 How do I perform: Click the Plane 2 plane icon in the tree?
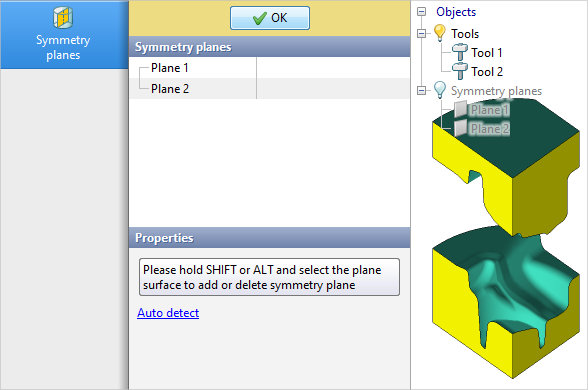(460, 128)
